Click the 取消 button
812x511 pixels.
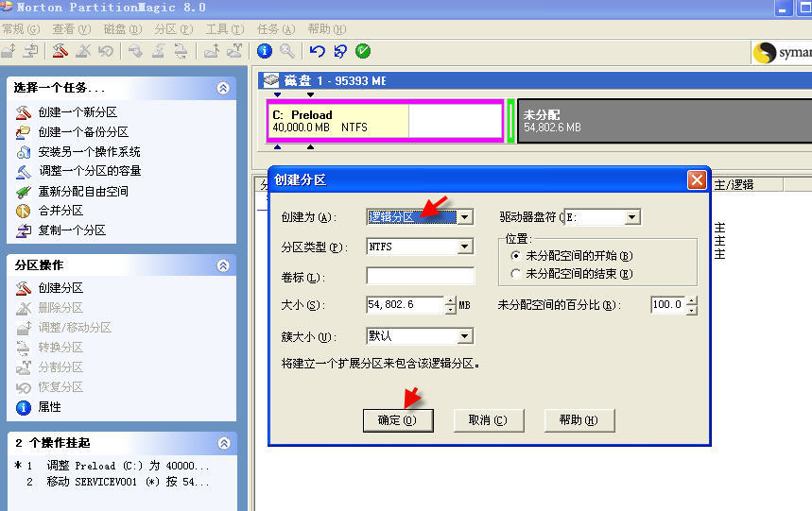point(489,420)
